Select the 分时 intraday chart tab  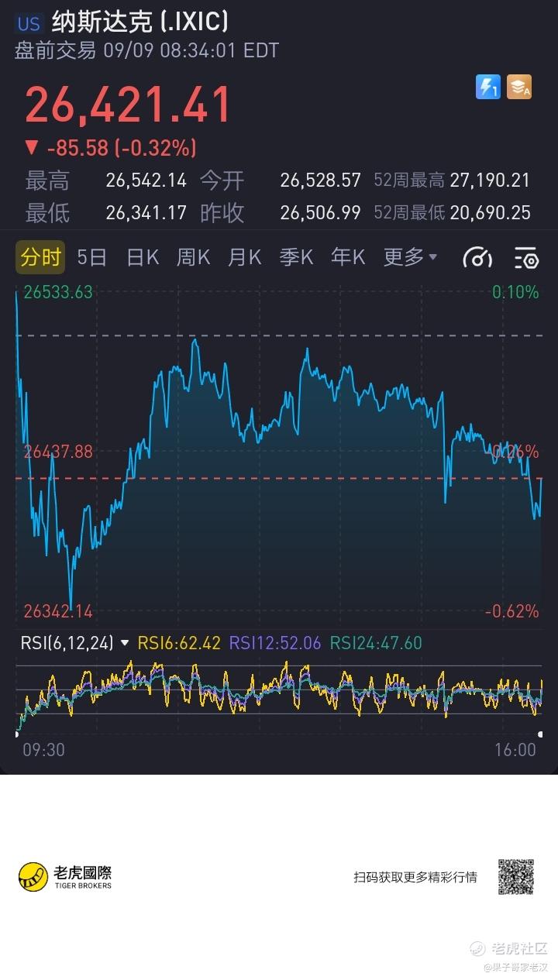tap(40, 257)
